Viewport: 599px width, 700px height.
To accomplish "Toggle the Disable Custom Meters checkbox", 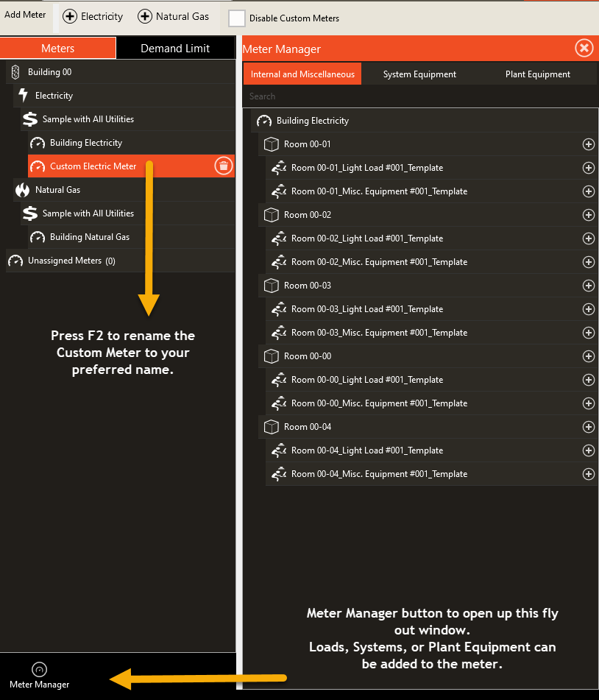I will coord(236,18).
